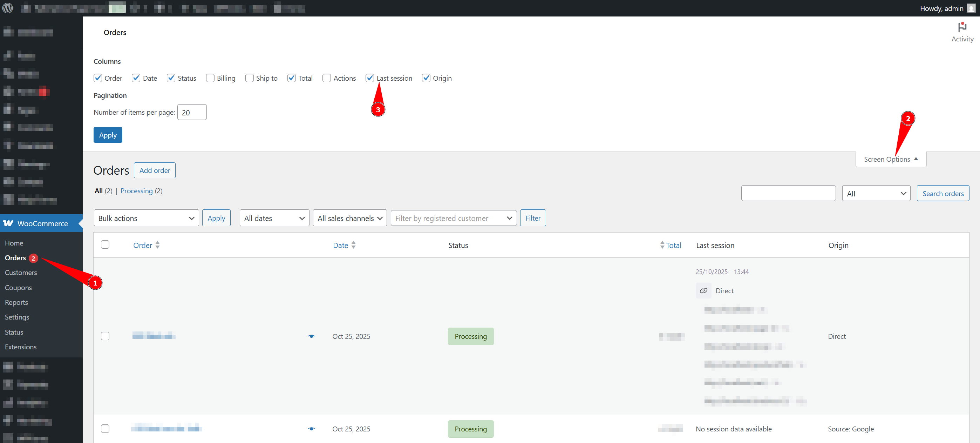Expand the All dates filter dropdown

[x=274, y=218]
